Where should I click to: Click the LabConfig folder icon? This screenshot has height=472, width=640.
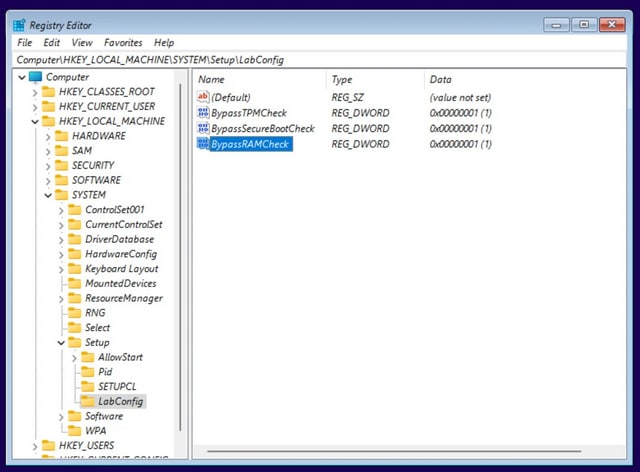(x=88, y=401)
